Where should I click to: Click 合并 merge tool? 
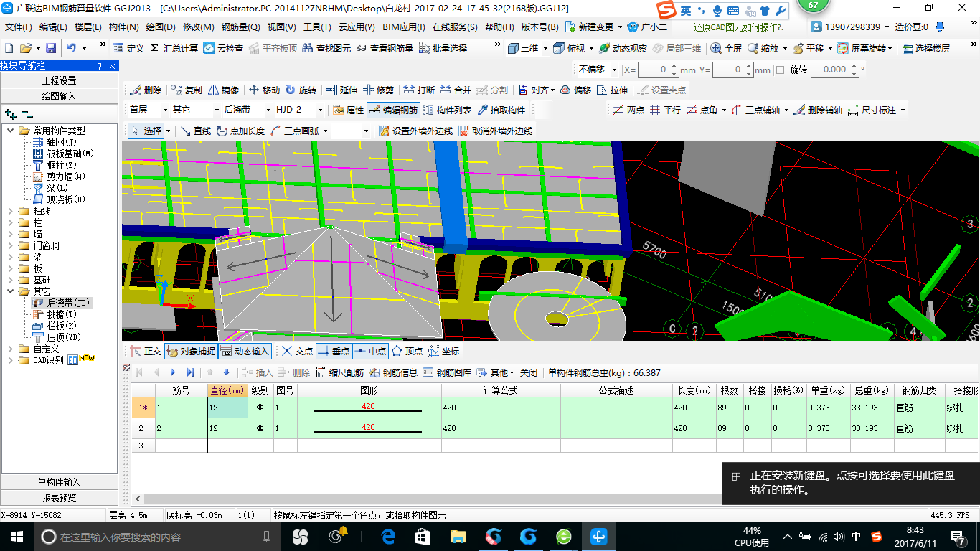(456, 90)
